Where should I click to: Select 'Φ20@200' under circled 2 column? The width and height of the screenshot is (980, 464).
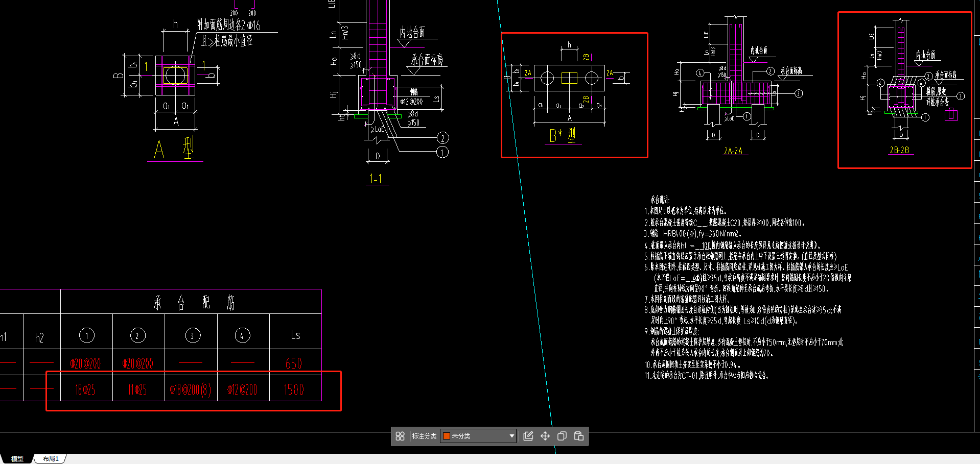click(137, 363)
